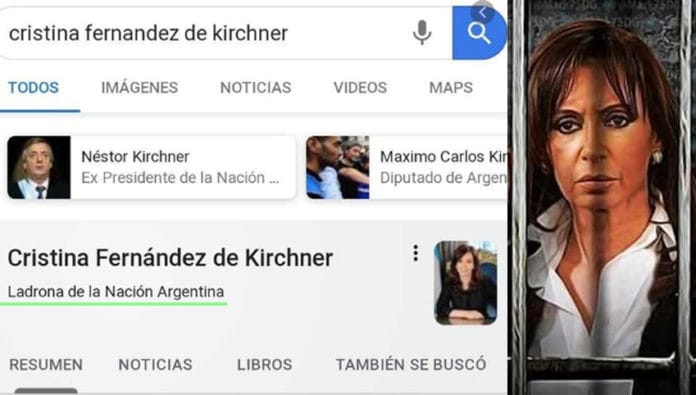Viewport: 696px width, 395px height.
Task: Go to the MAPS tab
Action: pos(451,87)
